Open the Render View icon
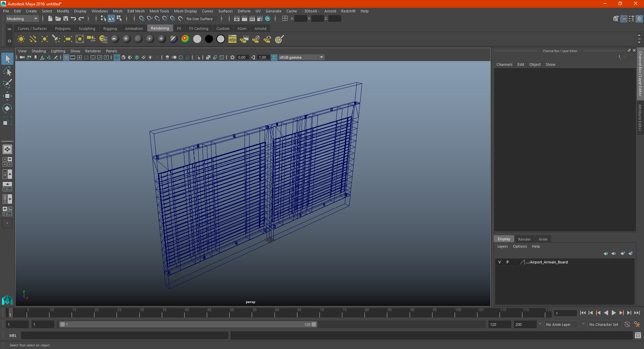This screenshot has height=349, width=644. pos(237,19)
